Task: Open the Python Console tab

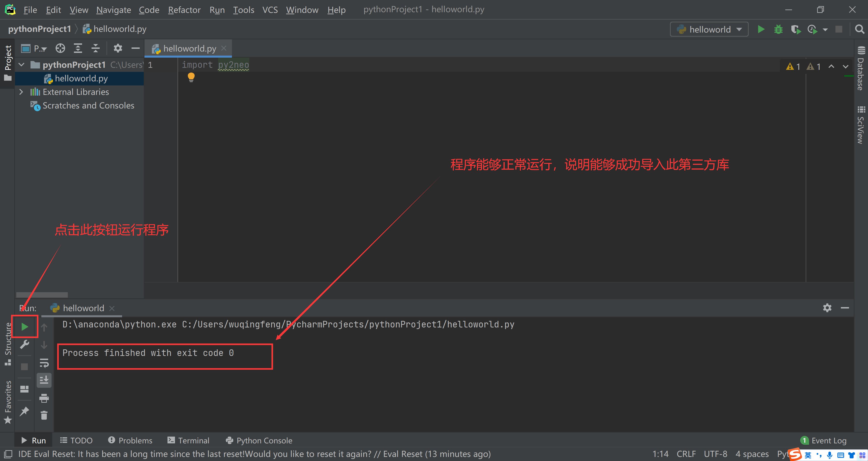Action: pyautogui.click(x=259, y=440)
